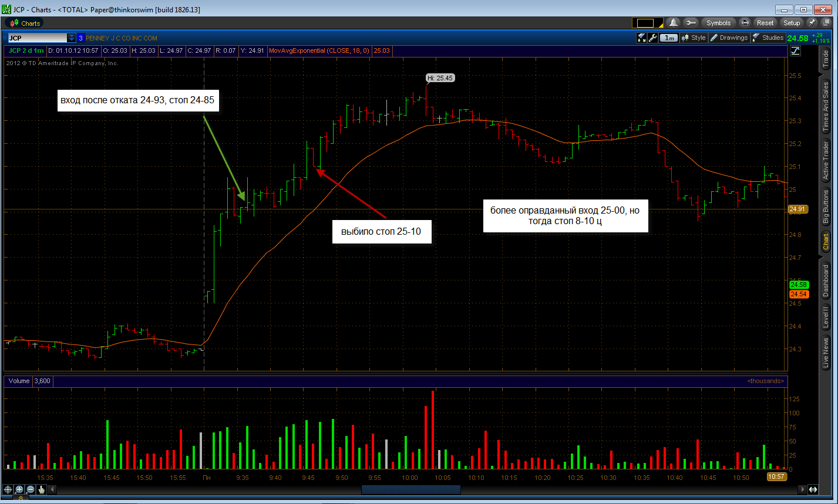Click the MovAvgExponential study label

point(319,50)
